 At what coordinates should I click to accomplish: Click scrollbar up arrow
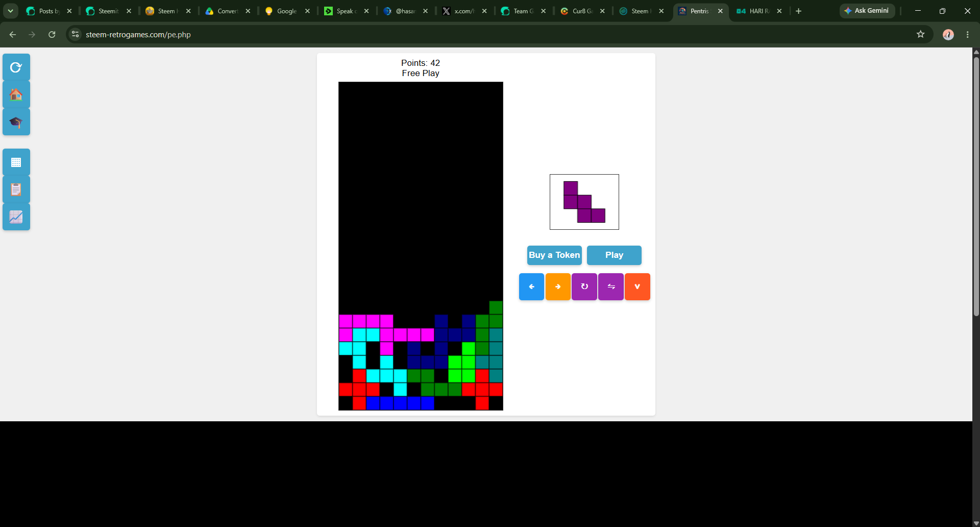976,52
